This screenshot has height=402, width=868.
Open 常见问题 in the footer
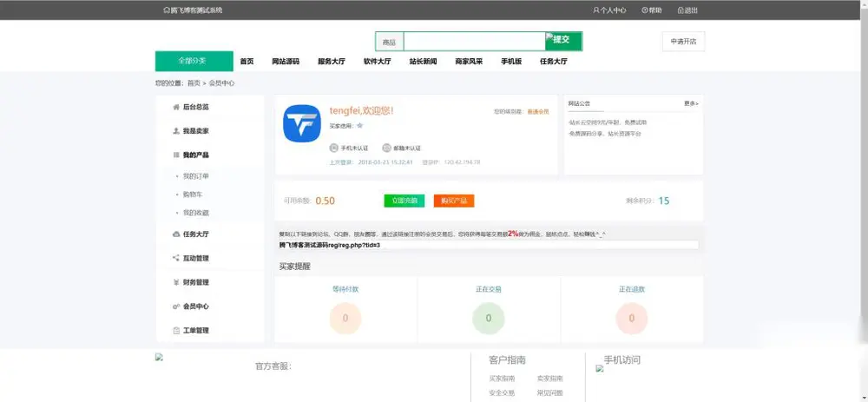549,393
